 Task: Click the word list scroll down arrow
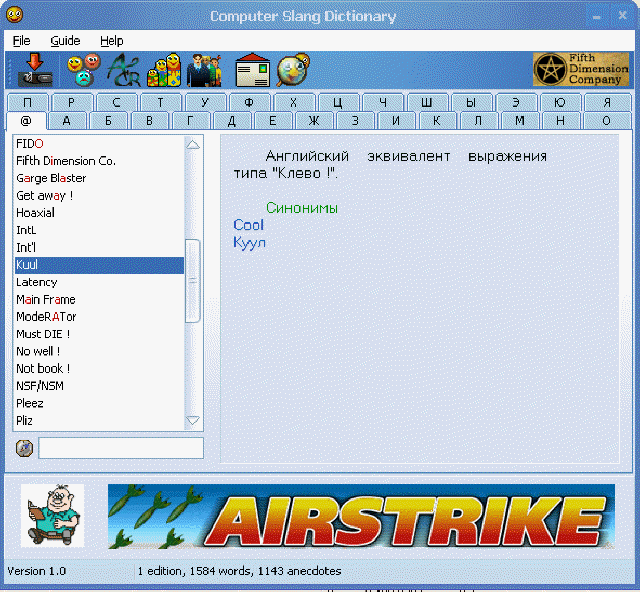pos(193,420)
